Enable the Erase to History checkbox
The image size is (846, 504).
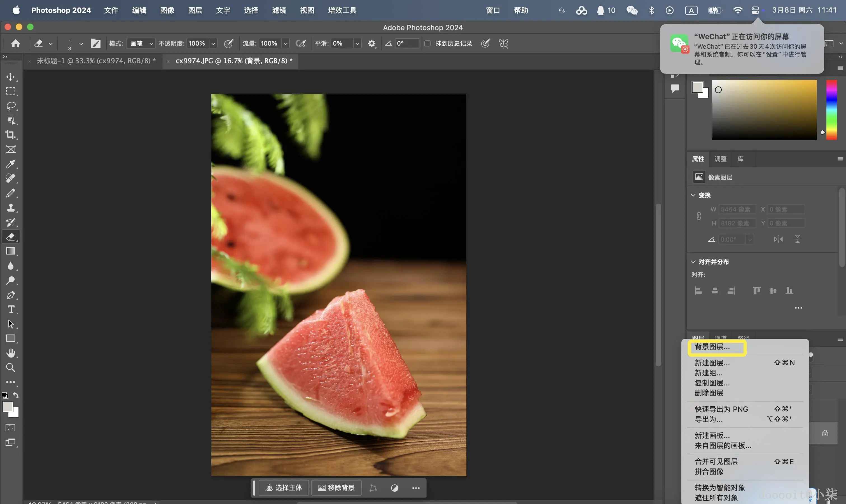point(427,43)
